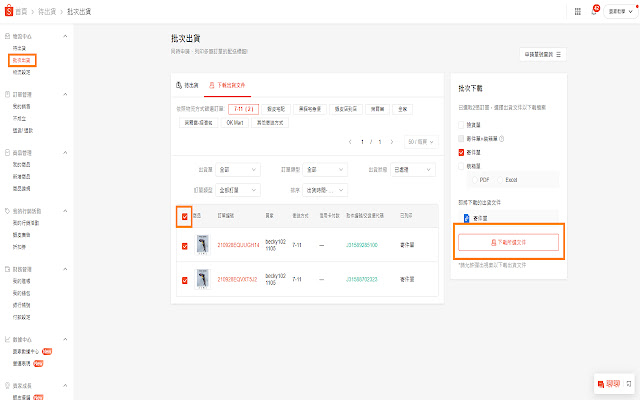Screen dimensions: 640x400
Task: Click second breadcrumb link in header
Action: [47, 11]
